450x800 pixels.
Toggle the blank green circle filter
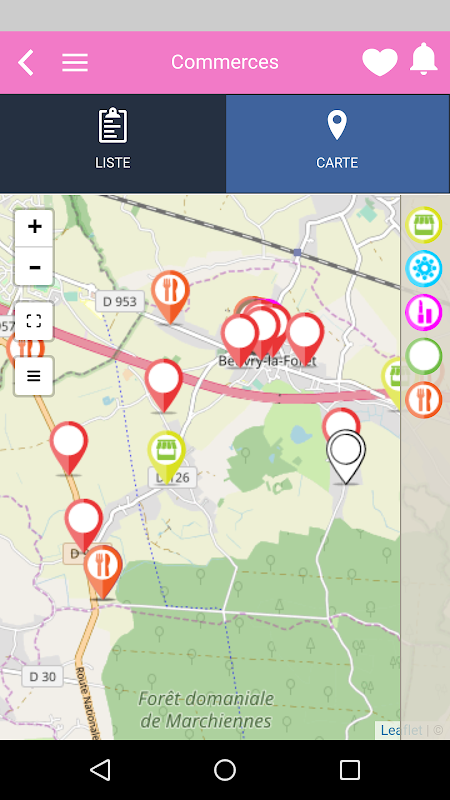point(423,356)
